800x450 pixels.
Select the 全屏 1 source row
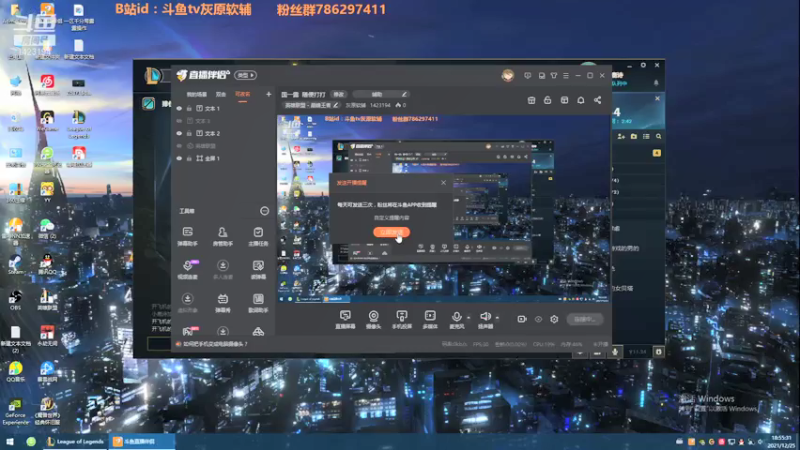click(223, 159)
